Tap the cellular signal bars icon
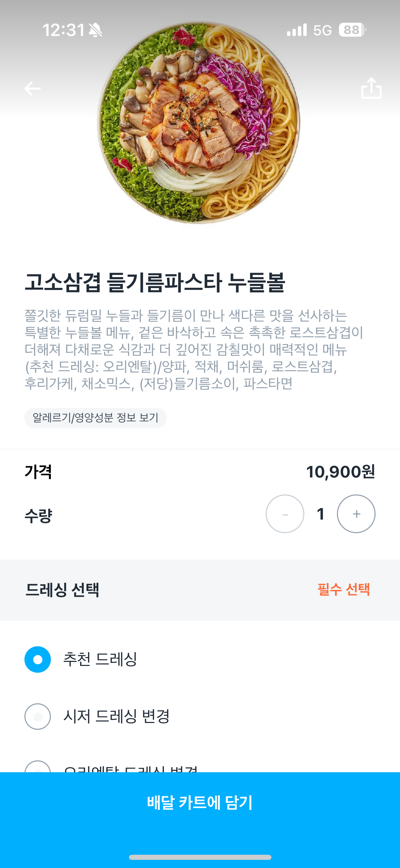This screenshot has height=868, width=400. [297, 30]
